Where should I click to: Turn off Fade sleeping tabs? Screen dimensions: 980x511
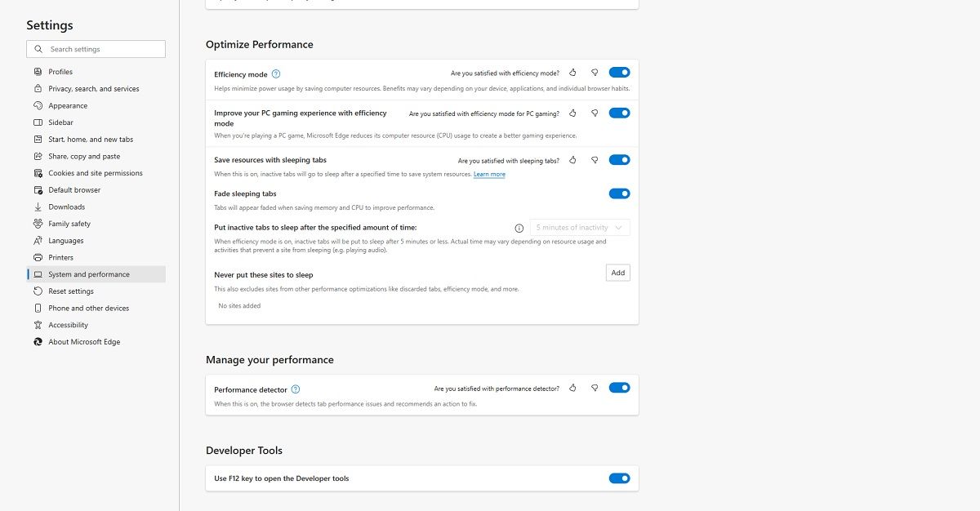pos(619,193)
